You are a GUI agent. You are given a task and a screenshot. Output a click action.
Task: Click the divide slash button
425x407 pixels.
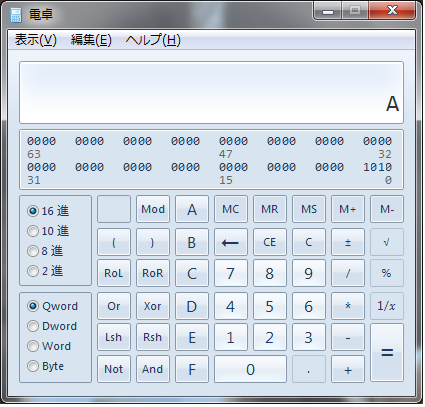point(348,273)
